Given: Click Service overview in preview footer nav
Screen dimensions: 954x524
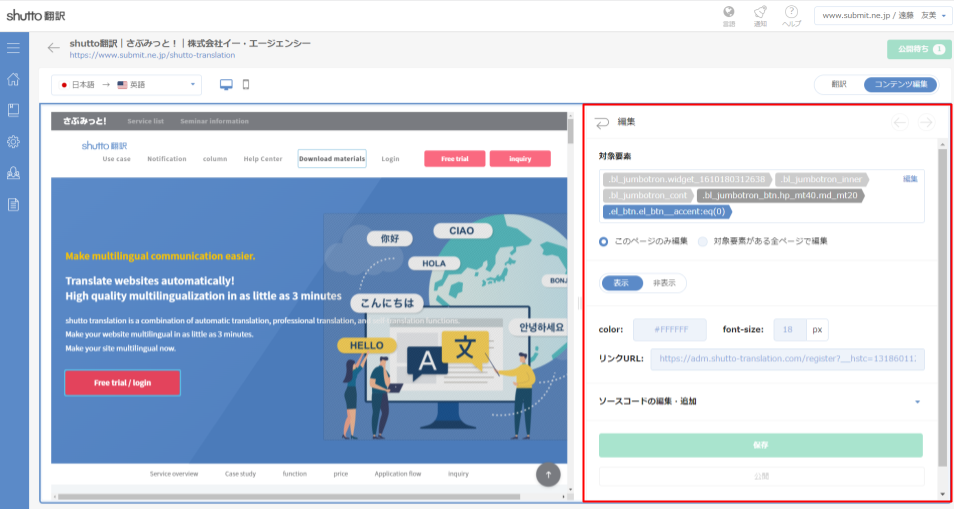Looking at the screenshot, I should click(174, 474).
